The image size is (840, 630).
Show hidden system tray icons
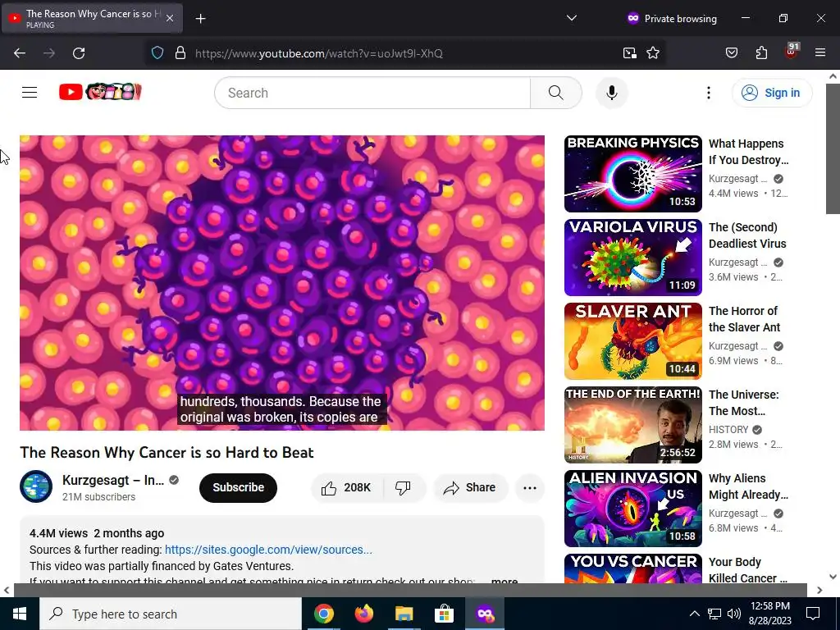point(694,614)
